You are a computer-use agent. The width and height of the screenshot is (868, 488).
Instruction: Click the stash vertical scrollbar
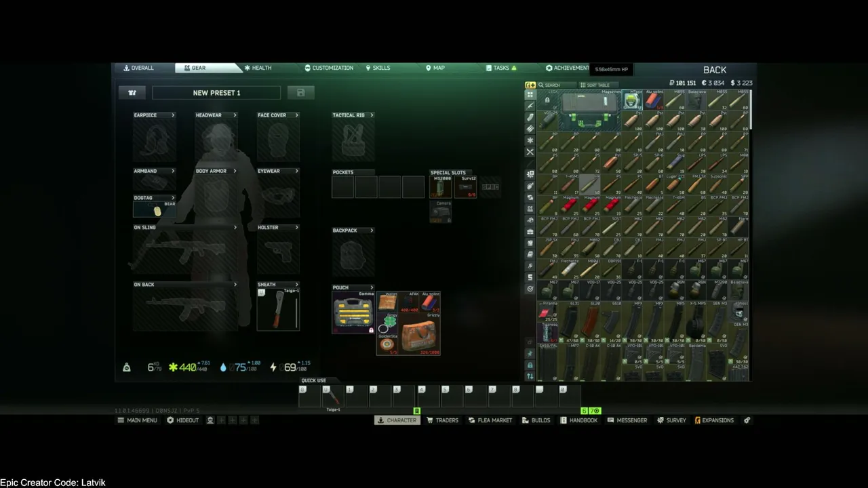coord(751,110)
